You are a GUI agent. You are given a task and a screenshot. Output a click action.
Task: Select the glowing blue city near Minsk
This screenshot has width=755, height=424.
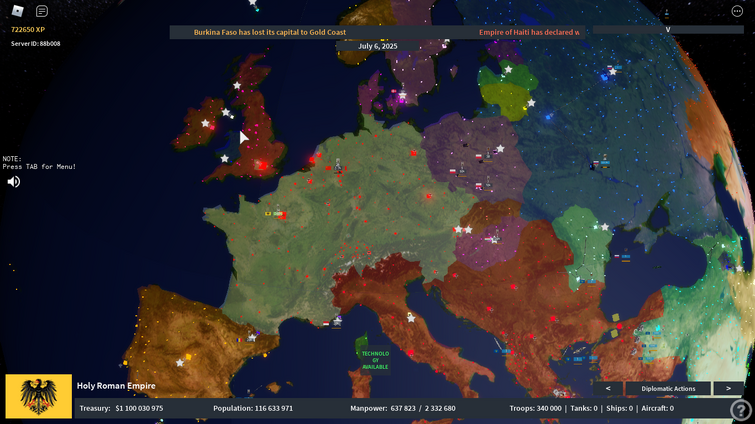[548, 116]
